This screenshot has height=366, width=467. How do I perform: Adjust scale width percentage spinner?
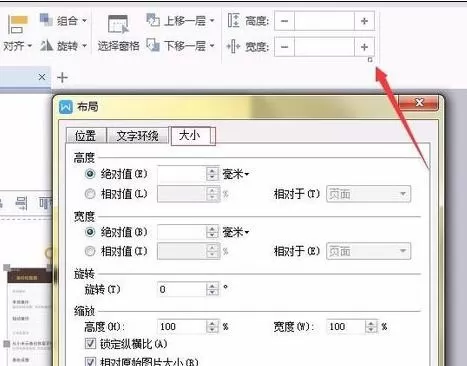[x=371, y=326]
